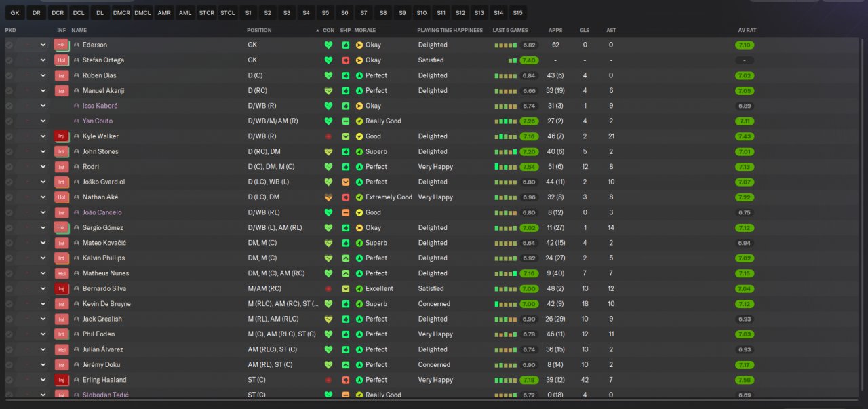Open Kevin De Bruyne's player profile
This screenshot has height=409, width=868.
coord(106,304)
